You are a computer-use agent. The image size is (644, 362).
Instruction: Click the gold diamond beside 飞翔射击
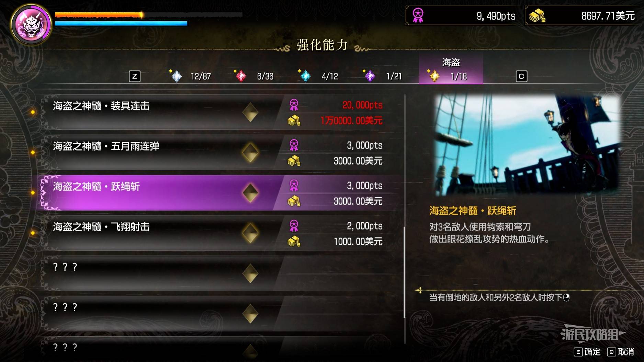(x=250, y=233)
